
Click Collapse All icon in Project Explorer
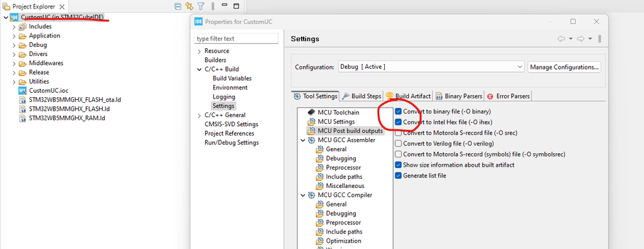point(178,6)
